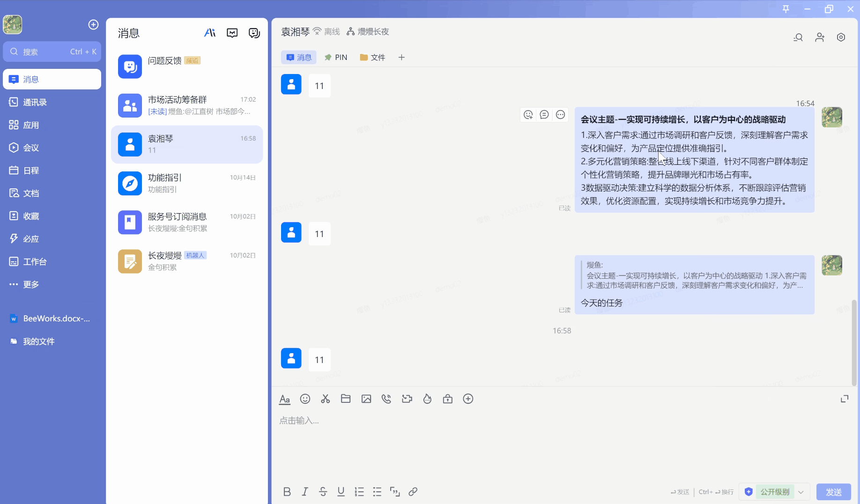Open the search icon in chat header
860x504 pixels.
pyautogui.click(x=799, y=37)
